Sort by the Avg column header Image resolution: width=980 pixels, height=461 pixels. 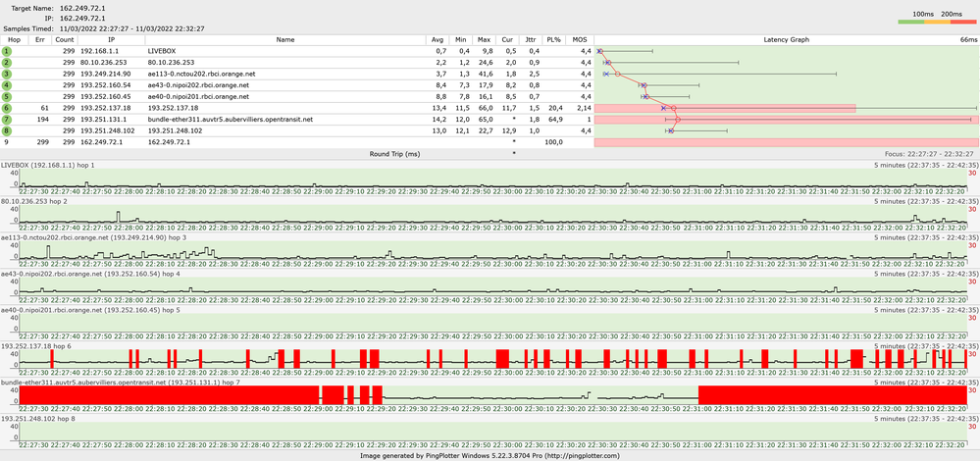(x=438, y=39)
